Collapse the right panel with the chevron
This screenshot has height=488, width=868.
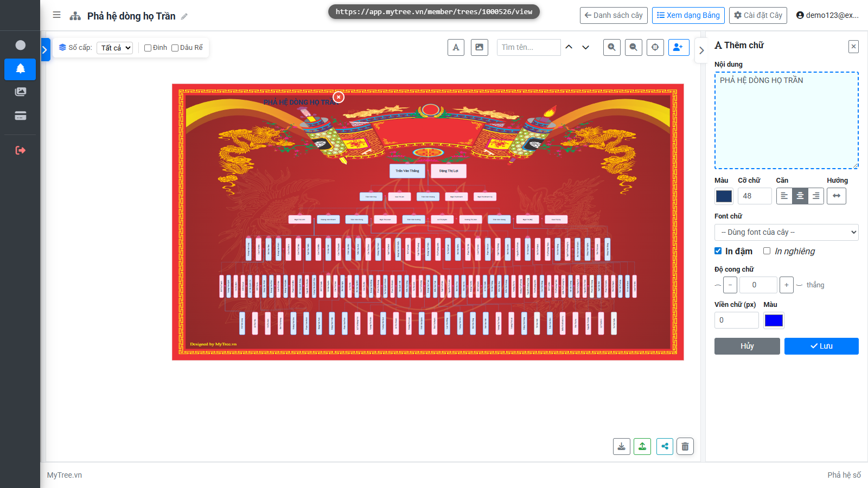point(701,50)
